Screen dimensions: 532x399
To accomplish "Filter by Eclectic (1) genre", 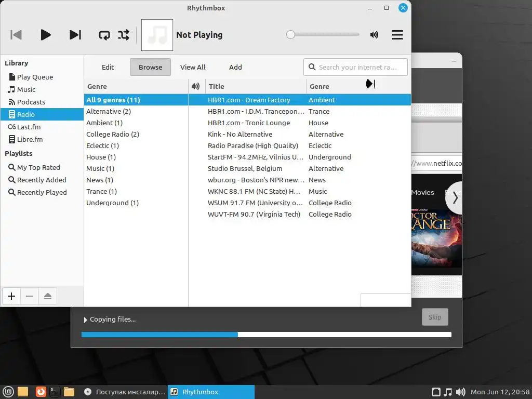I will pyautogui.click(x=136, y=145).
